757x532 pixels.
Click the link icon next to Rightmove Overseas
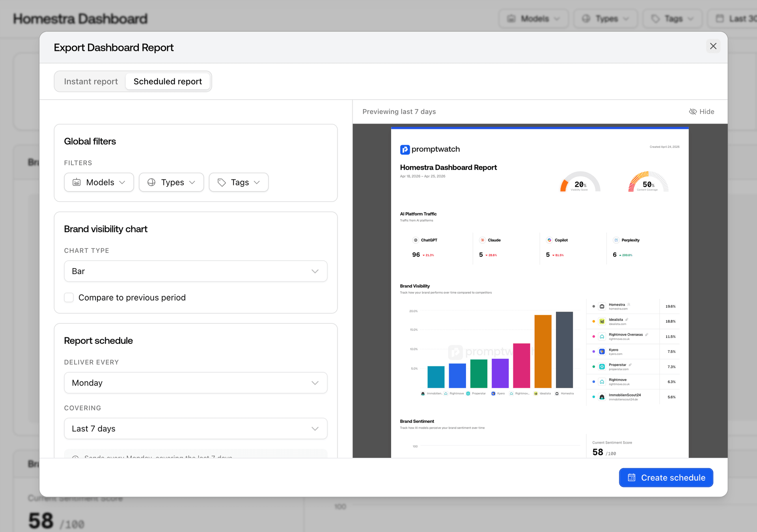(x=646, y=334)
